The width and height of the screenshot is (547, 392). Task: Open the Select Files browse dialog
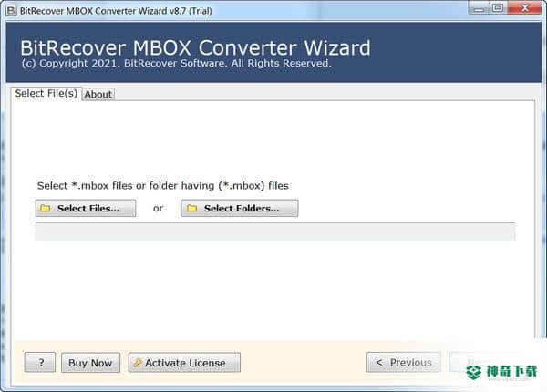pos(86,208)
